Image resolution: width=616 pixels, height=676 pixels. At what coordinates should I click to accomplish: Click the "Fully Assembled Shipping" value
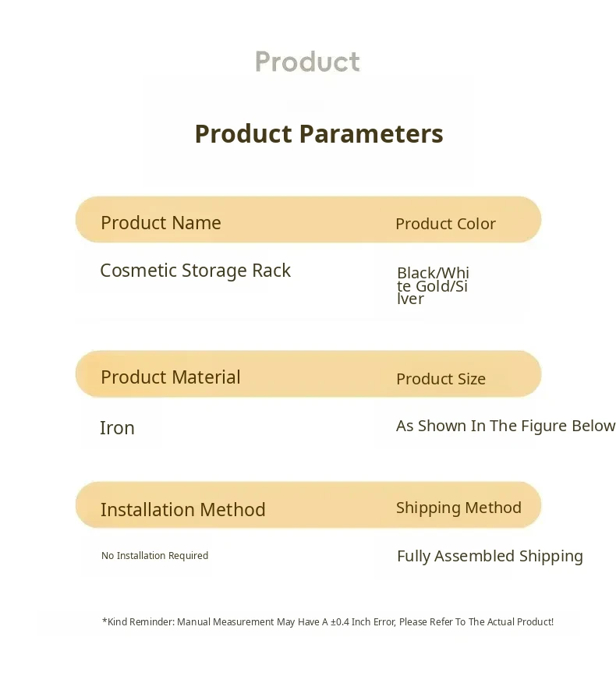490,556
